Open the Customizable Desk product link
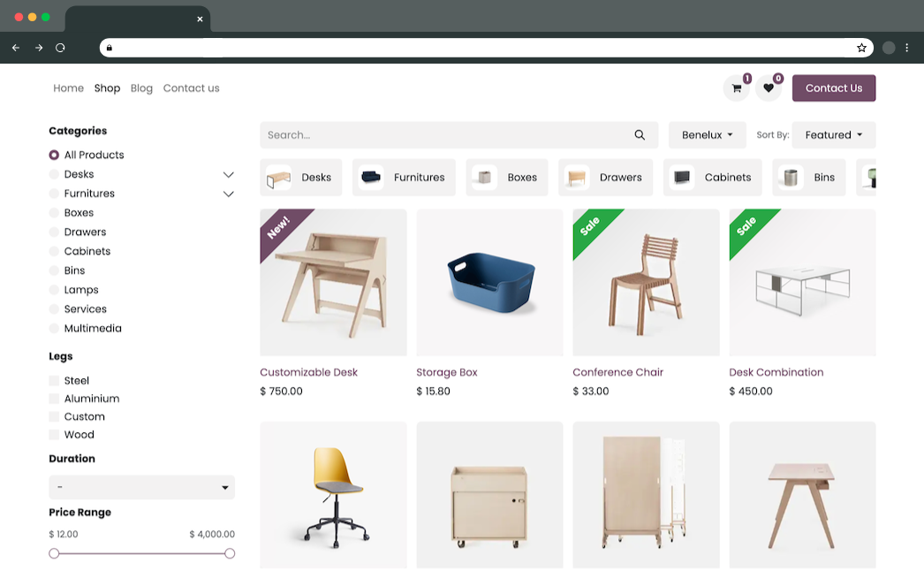This screenshot has width=924, height=578. point(308,372)
